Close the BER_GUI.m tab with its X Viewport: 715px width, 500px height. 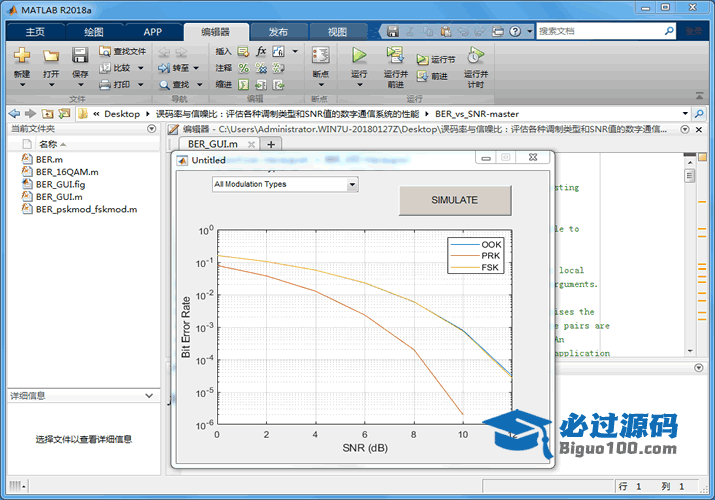[x=251, y=144]
